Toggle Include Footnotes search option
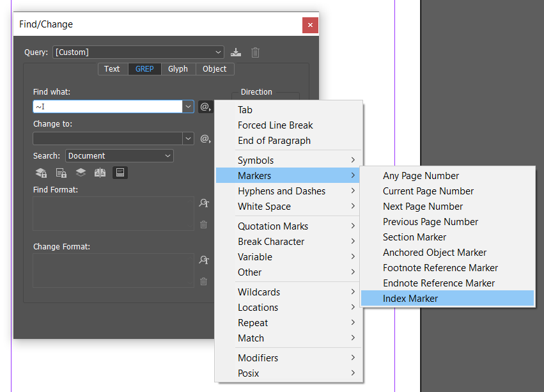 (120, 173)
